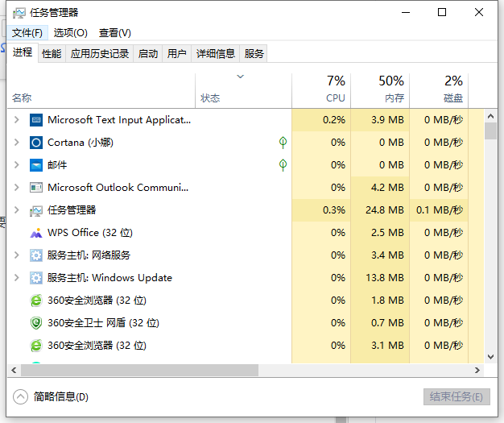Expand the 邮件 process group
This screenshot has height=423, width=504.
(16, 165)
